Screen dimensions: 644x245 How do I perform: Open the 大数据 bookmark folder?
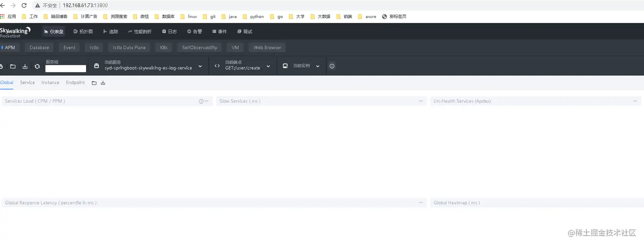320,17
